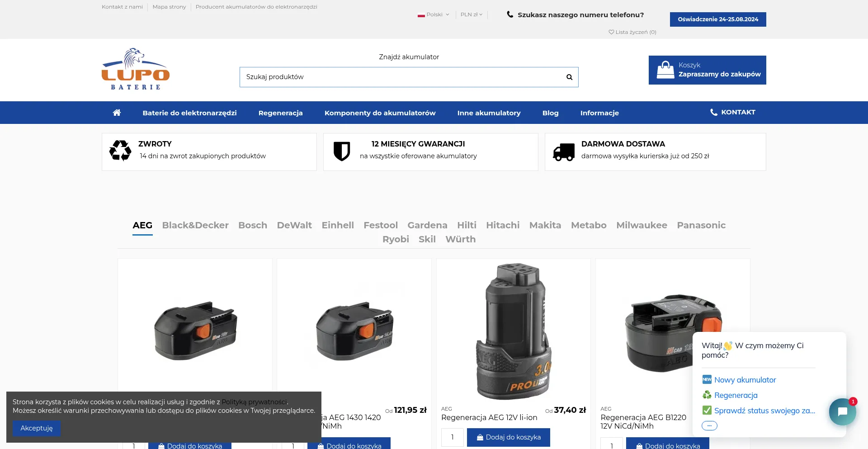
Task: Open the Informacje menu
Action: tap(599, 113)
